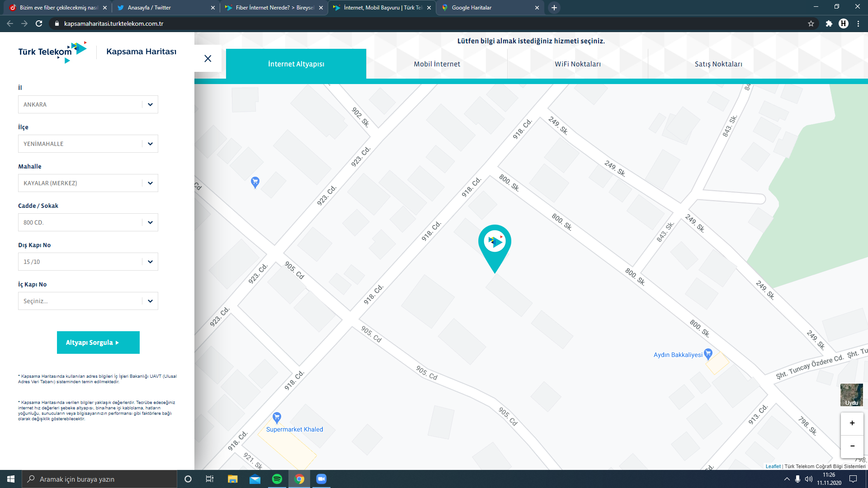Open the İlçe dropdown showing YENİMAHALLE
868x488 pixels.
(x=88, y=144)
